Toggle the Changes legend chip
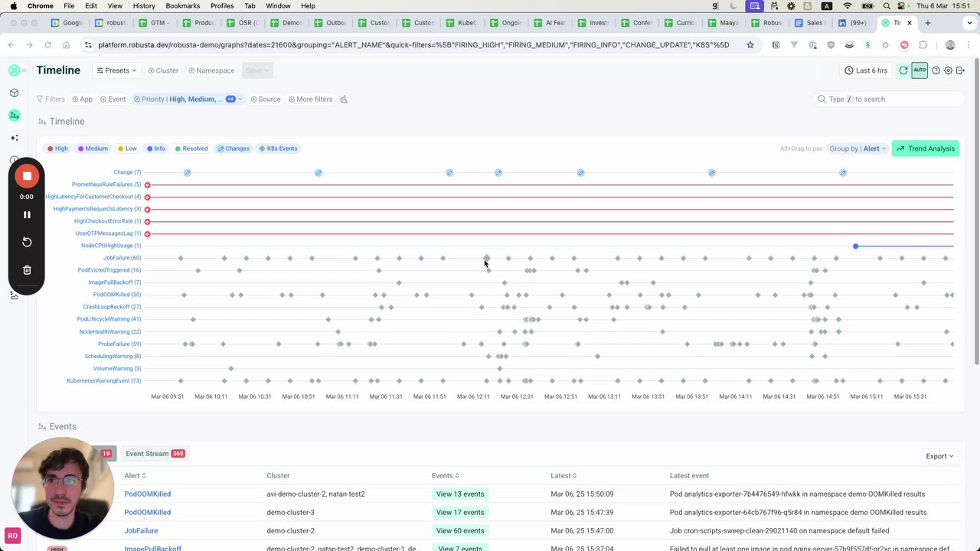 click(233, 148)
